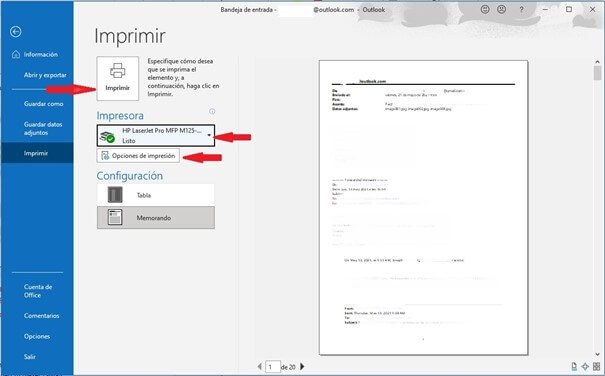This screenshot has height=376, width=605.
Task: Click the page number input field
Action: pos(273,367)
